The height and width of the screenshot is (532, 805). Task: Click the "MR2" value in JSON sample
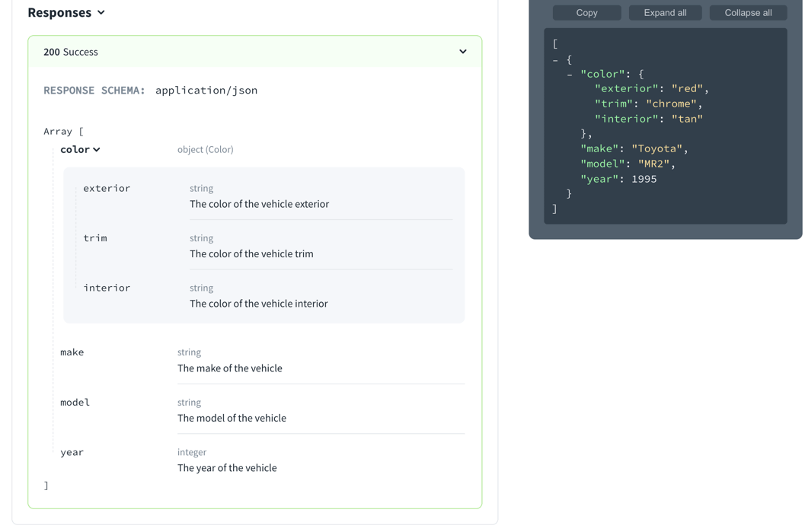653,164
